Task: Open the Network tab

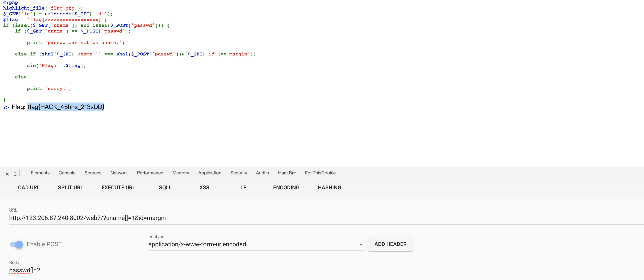Action: coord(119,173)
